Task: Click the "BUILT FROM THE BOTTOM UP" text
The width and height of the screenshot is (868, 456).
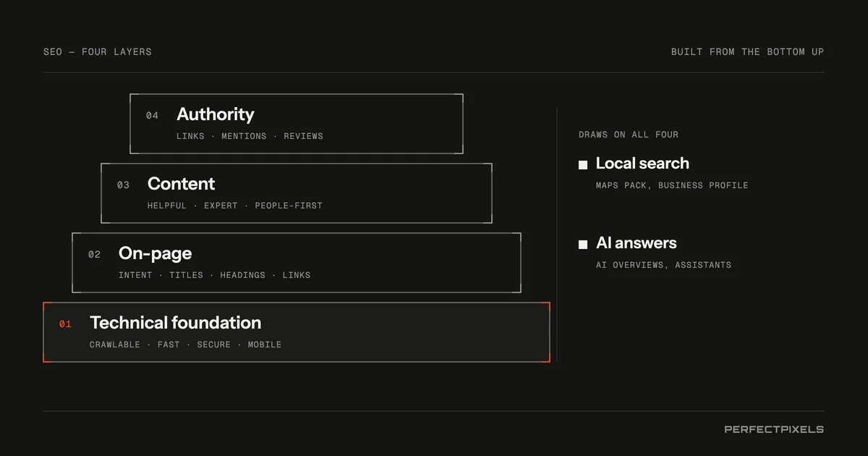Action: [x=747, y=52]
